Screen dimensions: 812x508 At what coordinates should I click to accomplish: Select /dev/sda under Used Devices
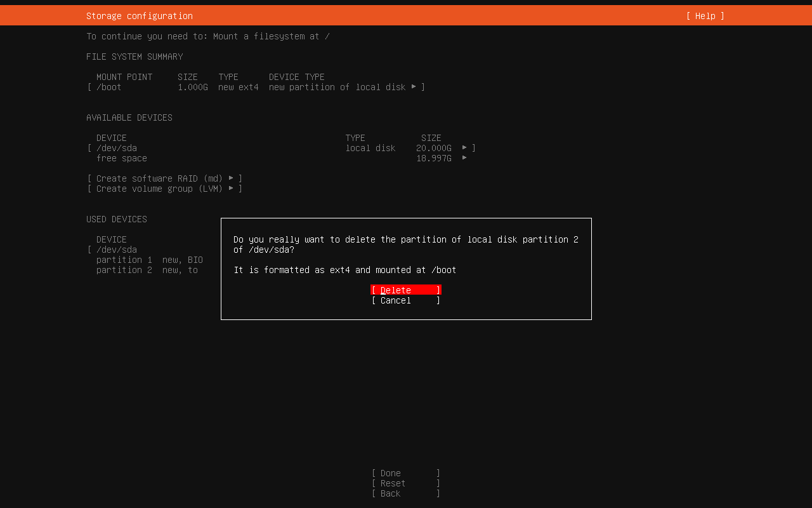pos(117,250)
